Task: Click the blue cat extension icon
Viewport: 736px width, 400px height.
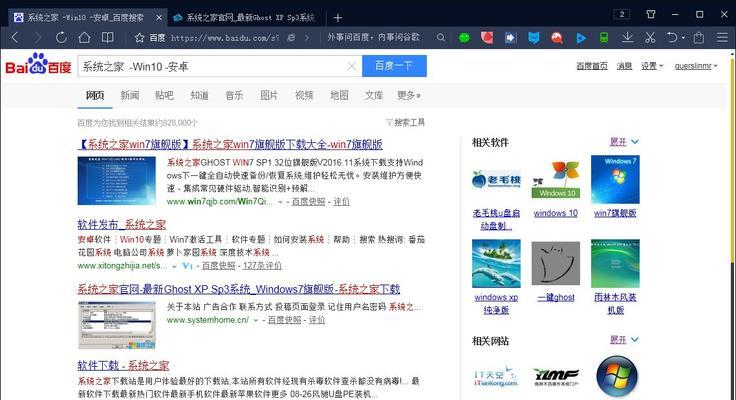Action: coord(534,38)
